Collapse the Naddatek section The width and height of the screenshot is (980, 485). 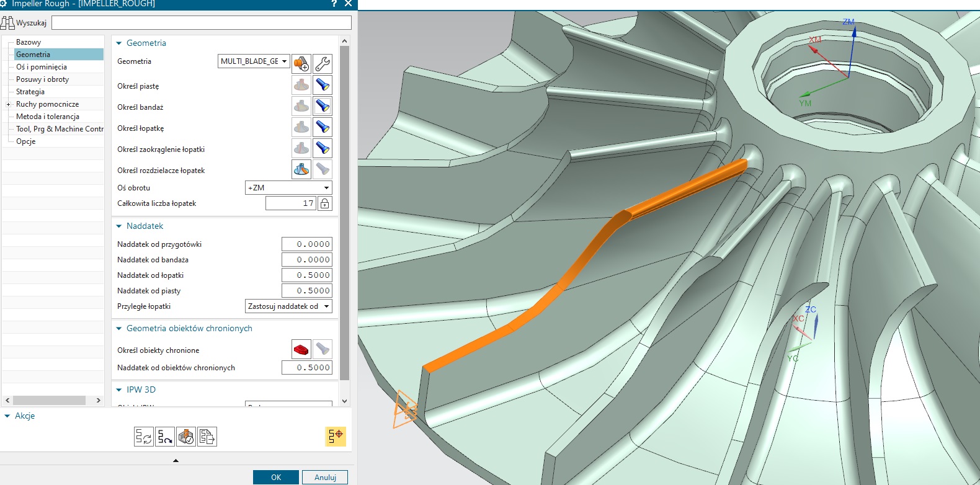tap(119, 226)
